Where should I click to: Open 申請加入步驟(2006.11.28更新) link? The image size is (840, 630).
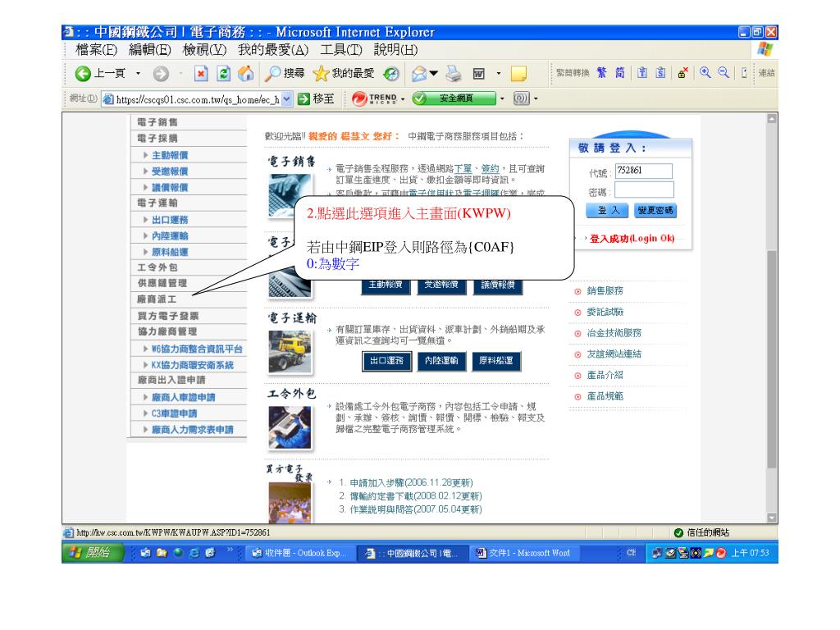411,482
